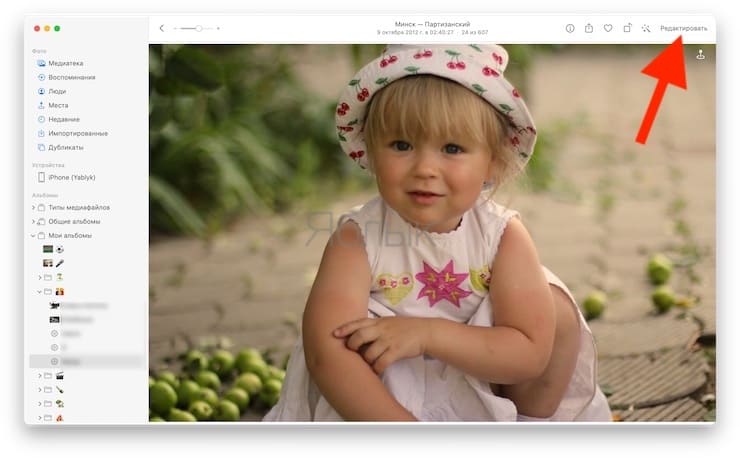The height and width of the screenshot is (458, 740).
Task: Rotate the photo counterclockwise
Action: point(627,28)
